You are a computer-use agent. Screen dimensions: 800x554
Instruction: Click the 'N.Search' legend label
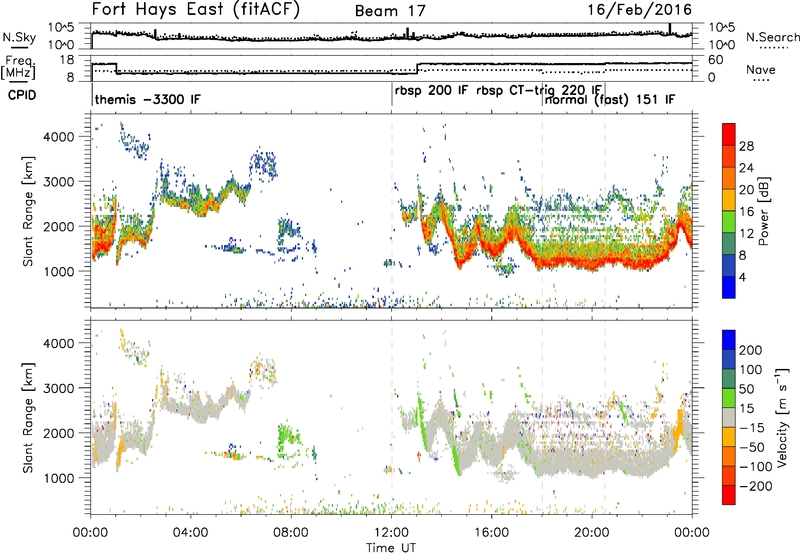(772, 37)
